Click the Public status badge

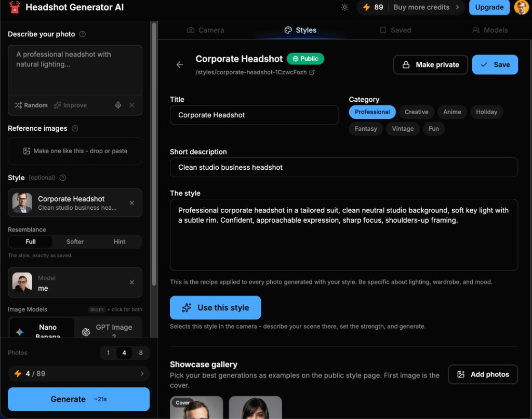point(305,59)
